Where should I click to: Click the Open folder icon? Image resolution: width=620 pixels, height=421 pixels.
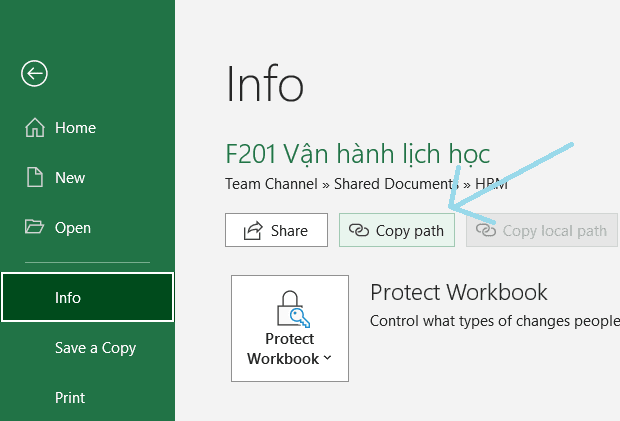[34, 227]
